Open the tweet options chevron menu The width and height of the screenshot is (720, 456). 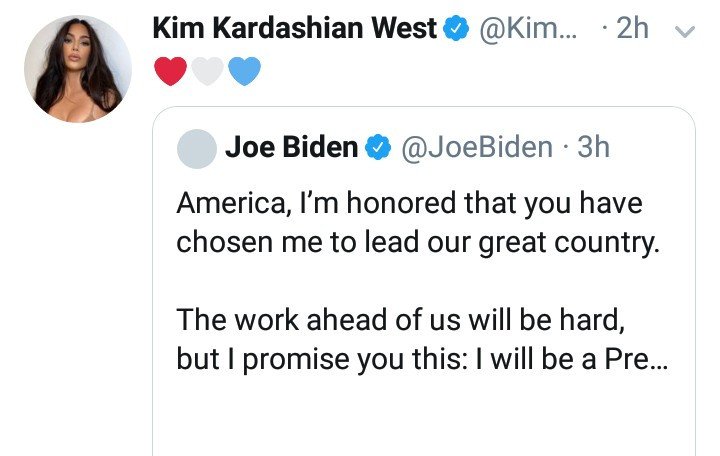[685, 31]
